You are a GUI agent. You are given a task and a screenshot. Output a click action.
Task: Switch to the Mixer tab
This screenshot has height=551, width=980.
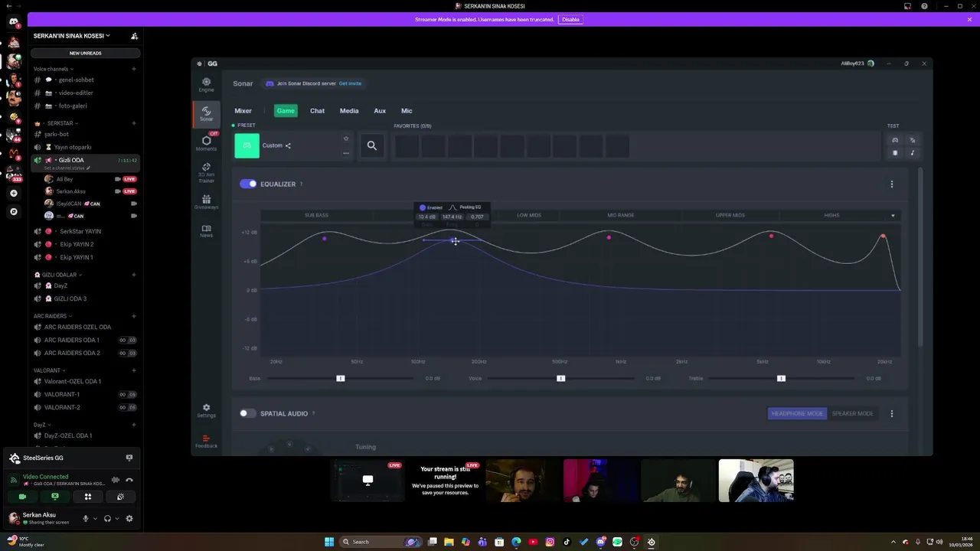point(243,111)
